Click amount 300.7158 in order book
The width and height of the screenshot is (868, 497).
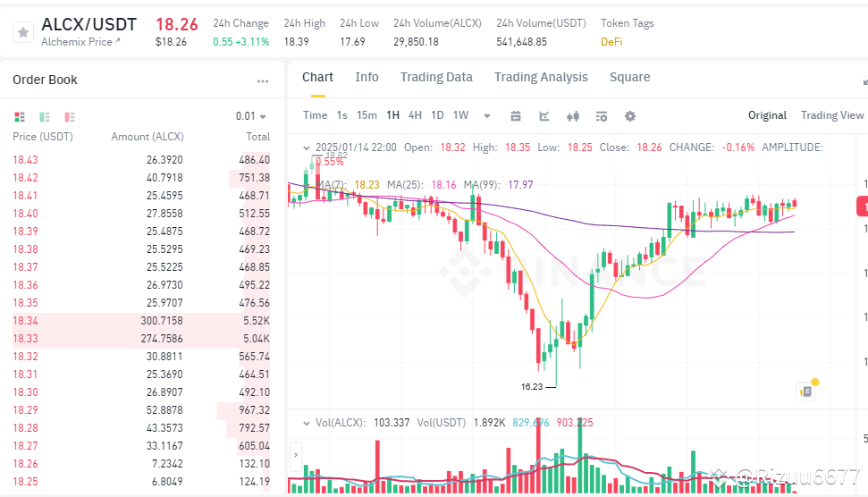click(x=162, y=321)
